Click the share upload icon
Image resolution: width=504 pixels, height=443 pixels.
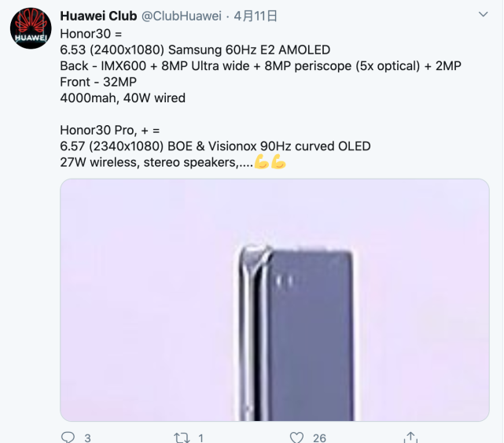[x=410, y=437]
